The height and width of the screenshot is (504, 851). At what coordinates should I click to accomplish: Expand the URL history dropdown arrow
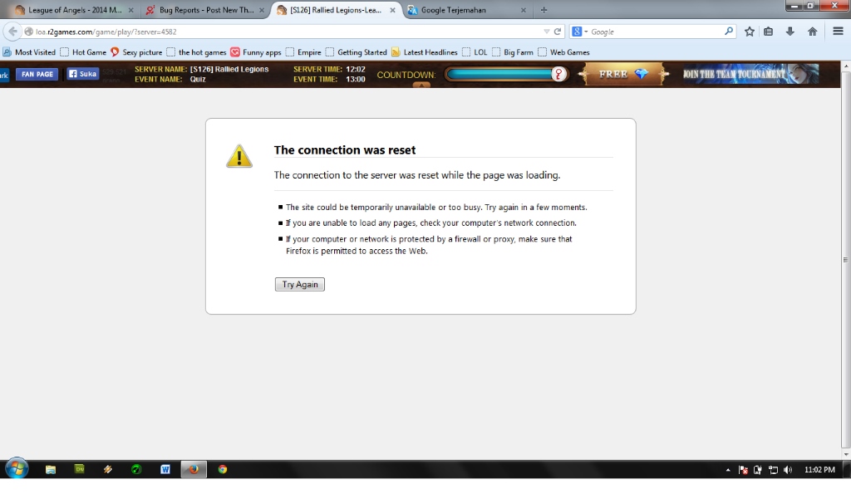pos(546,32)
